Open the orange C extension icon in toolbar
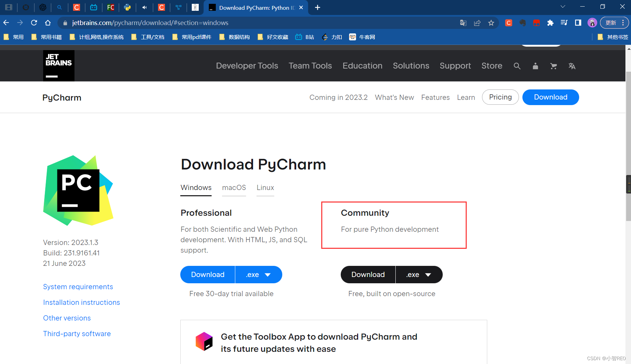 (508, 23)
